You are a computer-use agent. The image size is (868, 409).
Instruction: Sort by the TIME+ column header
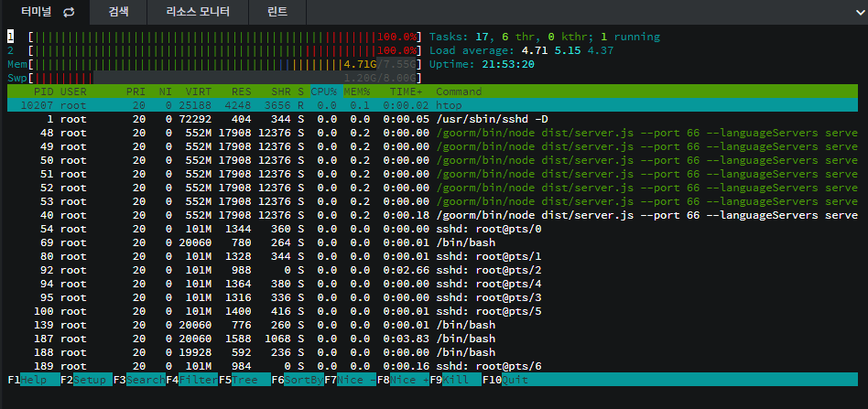coord(406,91)
